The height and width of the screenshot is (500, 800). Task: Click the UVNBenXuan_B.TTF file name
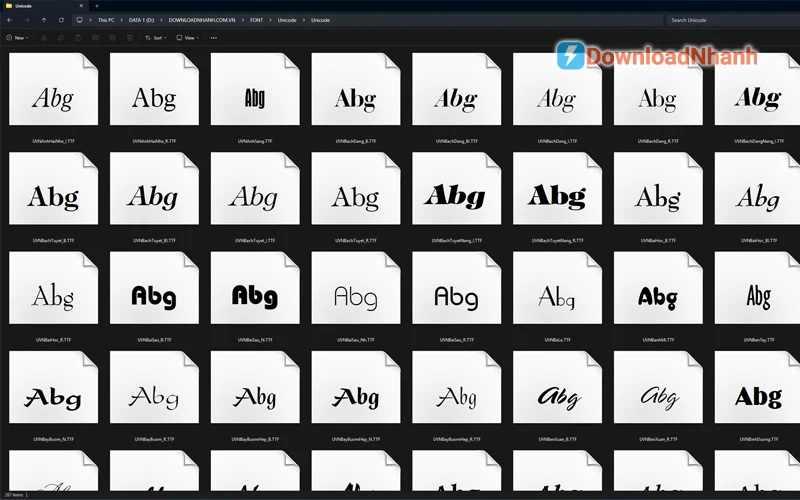557,439
